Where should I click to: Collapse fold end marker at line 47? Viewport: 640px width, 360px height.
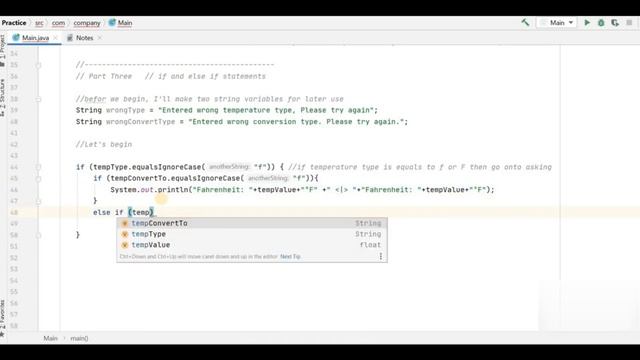tap(38, 201)
